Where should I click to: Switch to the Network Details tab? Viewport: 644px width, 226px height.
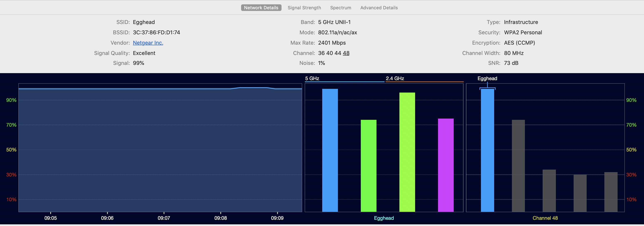coord(261,8)
